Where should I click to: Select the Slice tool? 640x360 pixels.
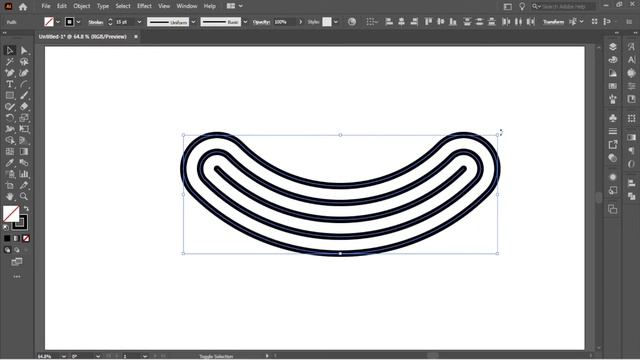tap(24, 185)
